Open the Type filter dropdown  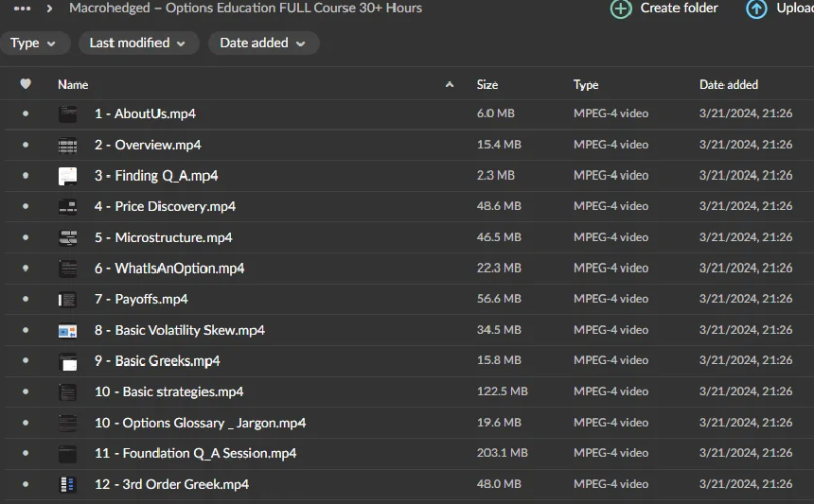(x=33, y=43)
